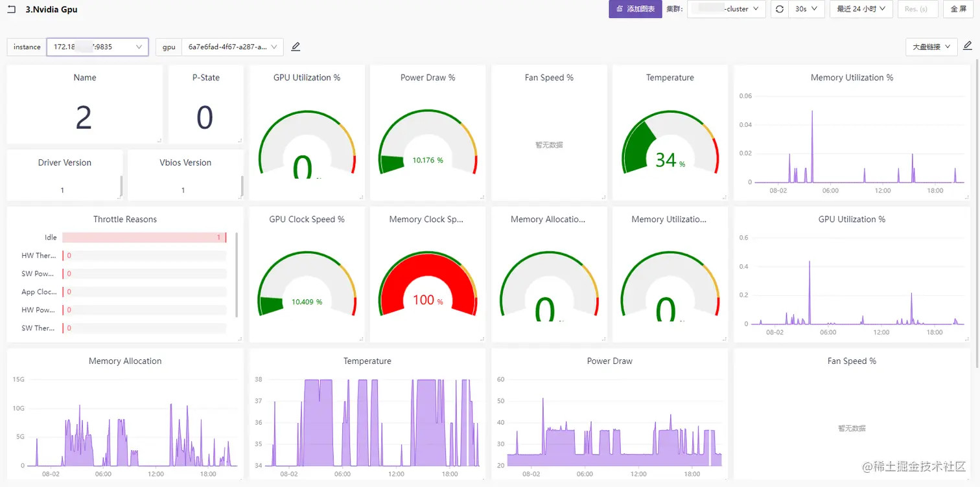
Task: Click the Power Draw % gauge showing 10.176 %
Action: point(428,142)
